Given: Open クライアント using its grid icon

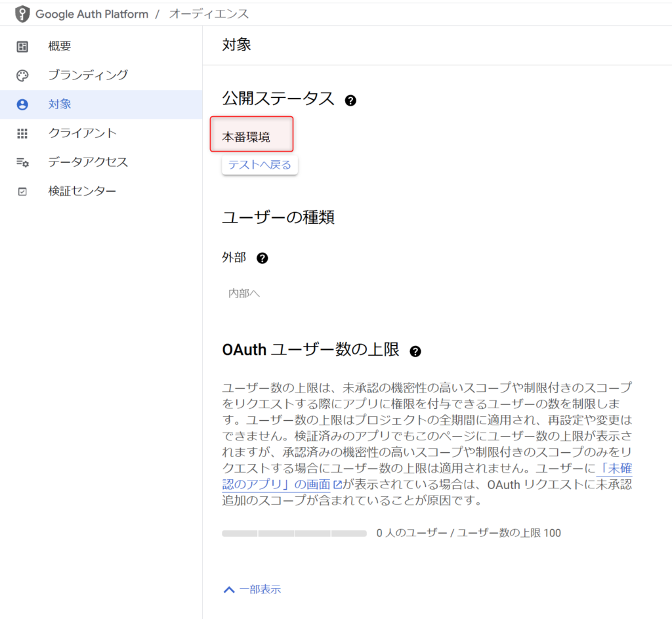Looking at the screenshot, I should pyautogui.click(x=22, y=133).
